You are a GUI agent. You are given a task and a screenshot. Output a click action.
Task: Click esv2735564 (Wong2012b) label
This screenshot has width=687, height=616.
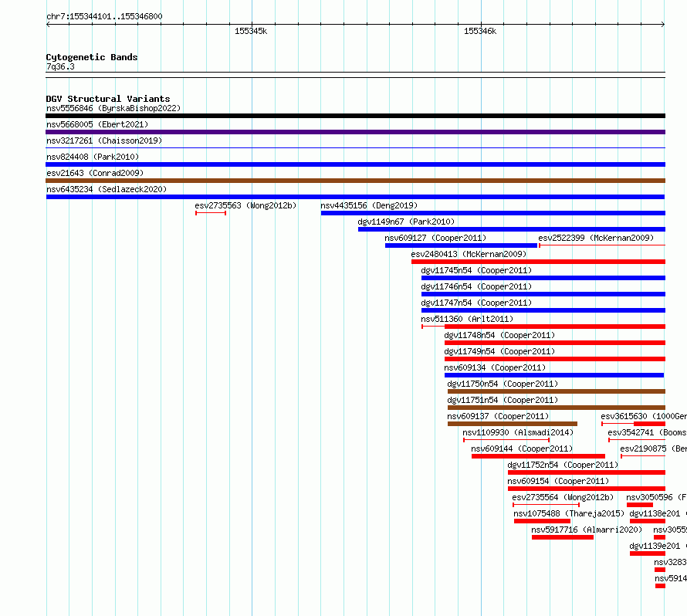click(x=563, y=497)
